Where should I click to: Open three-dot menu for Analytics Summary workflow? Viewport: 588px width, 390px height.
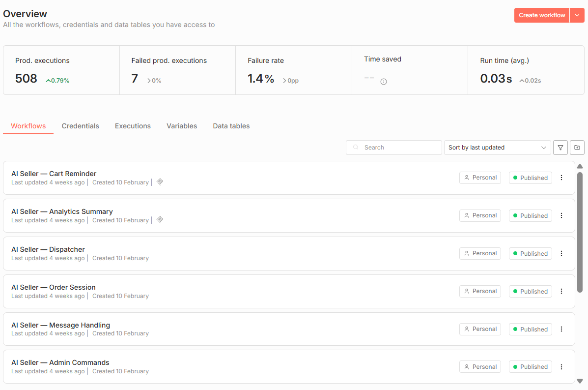(561, 215)
